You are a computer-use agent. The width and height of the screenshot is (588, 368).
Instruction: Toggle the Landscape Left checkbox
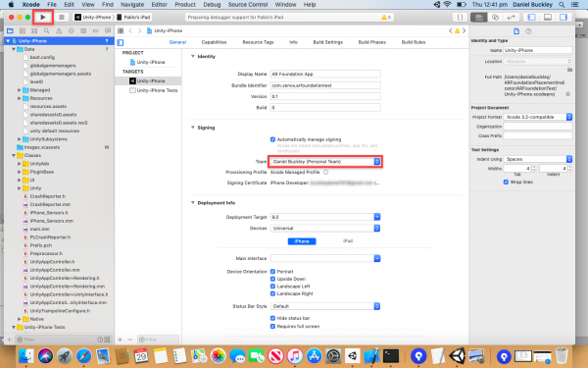point(272,287)
